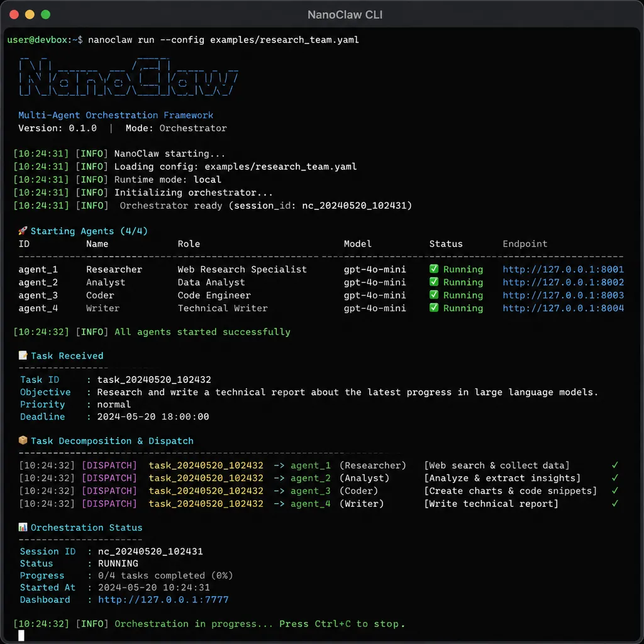Click the green check icon for agent_3
The width and height of the screenshot is (644, 644).
[x=434, y=295]
